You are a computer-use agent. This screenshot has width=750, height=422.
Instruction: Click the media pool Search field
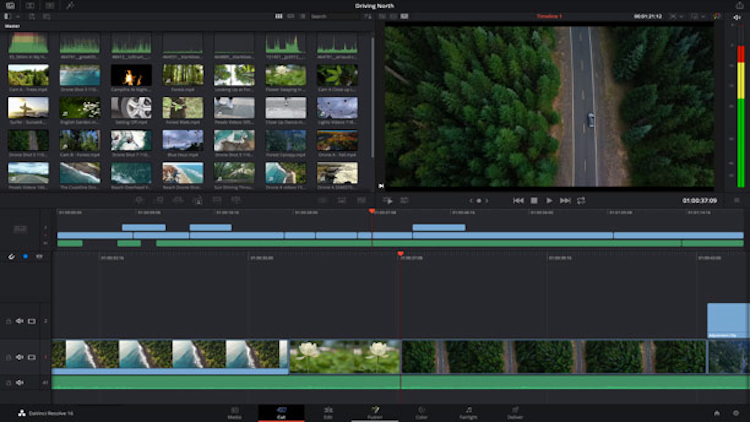334,16
